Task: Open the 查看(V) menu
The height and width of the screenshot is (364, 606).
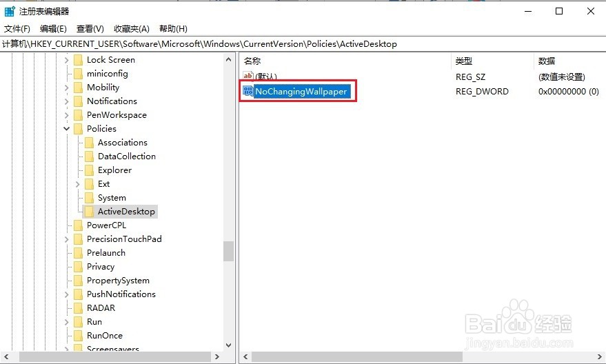Action: [x=90, y=28]
